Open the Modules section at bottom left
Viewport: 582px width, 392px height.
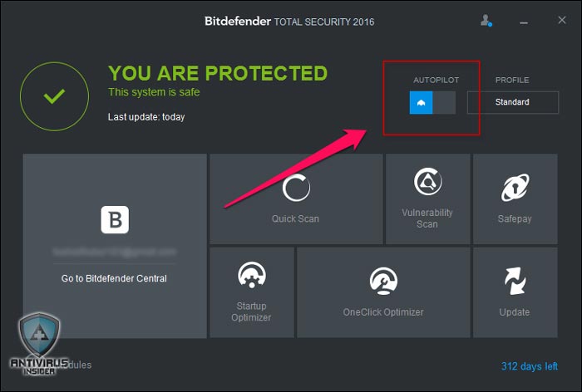point(80,365)
